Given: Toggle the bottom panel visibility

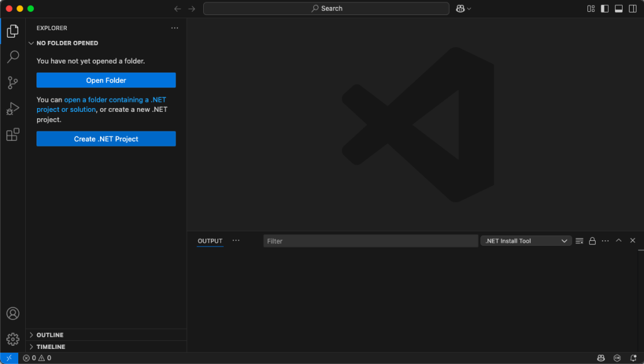Looking at the screenshot, I should [x=619, y=9].
